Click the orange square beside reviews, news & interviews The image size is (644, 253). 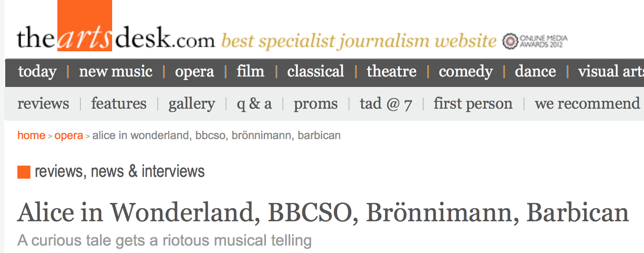[x=24, y=172]
